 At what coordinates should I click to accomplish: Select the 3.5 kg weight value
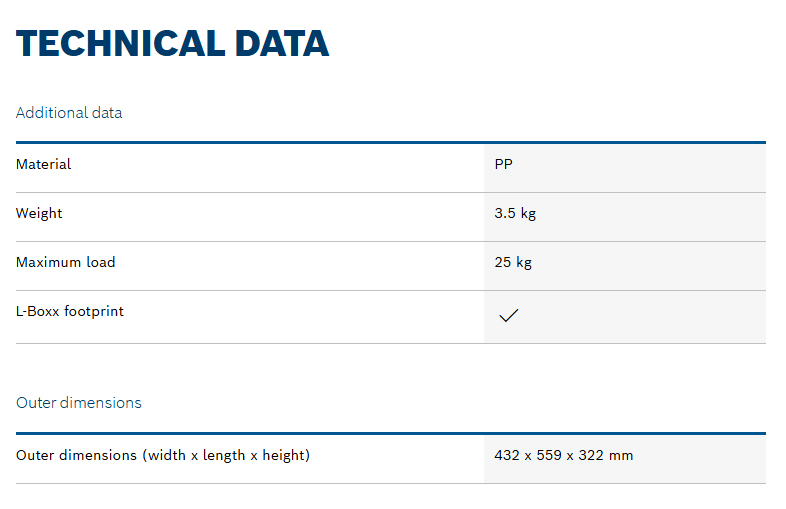[515, 214]
